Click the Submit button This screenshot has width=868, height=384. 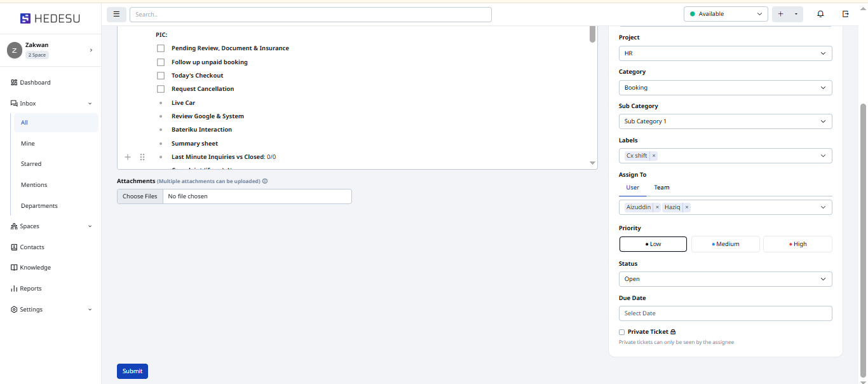(132, 371)
